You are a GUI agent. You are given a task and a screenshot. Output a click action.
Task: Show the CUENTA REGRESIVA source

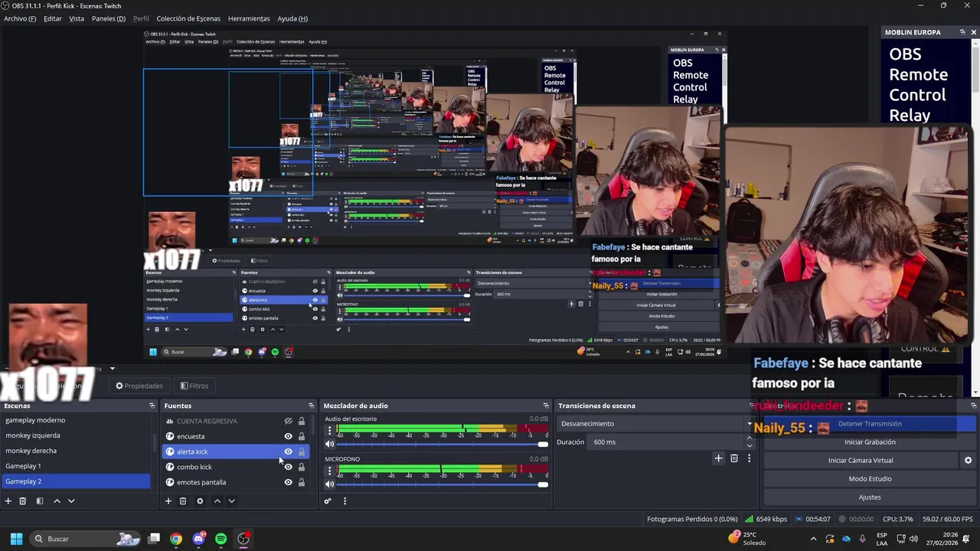tap(288, 421)
